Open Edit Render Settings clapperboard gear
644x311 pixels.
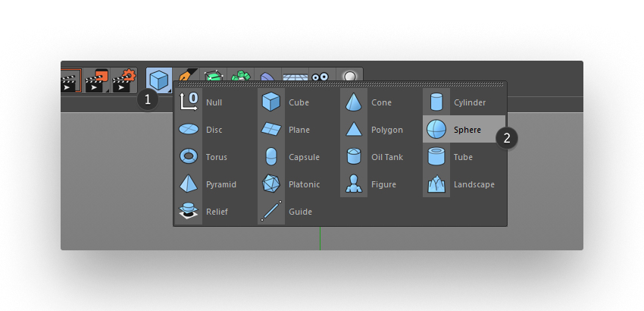point(123,80)
